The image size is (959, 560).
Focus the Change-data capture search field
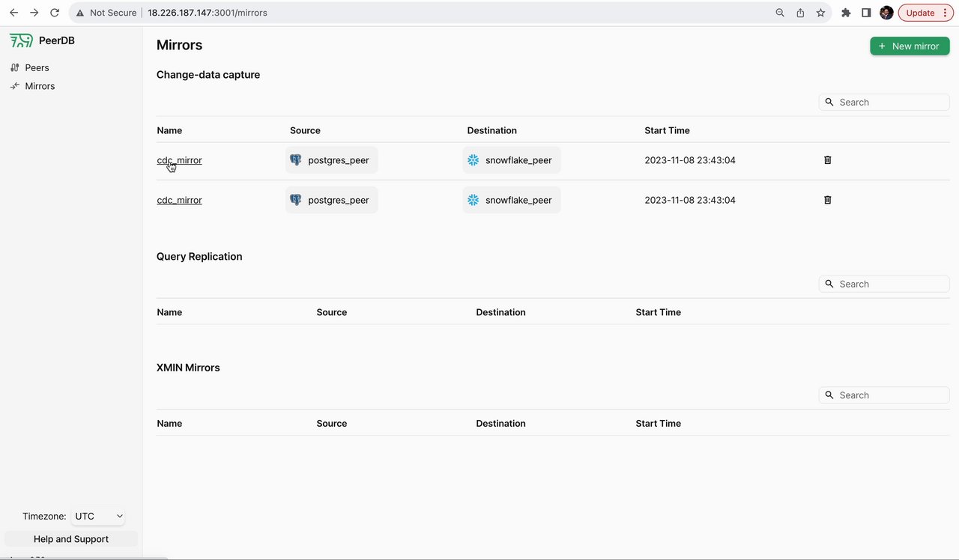890,103
